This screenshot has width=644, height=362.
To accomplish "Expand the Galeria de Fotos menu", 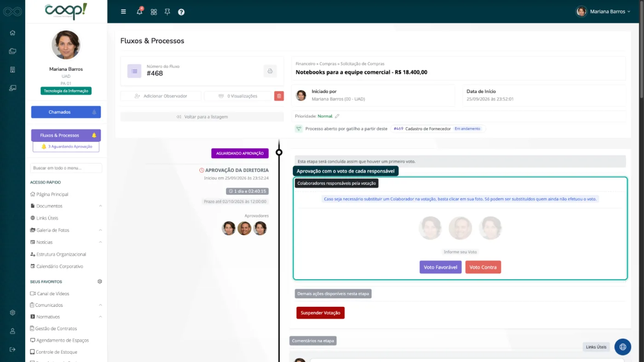I will point(66,230).
